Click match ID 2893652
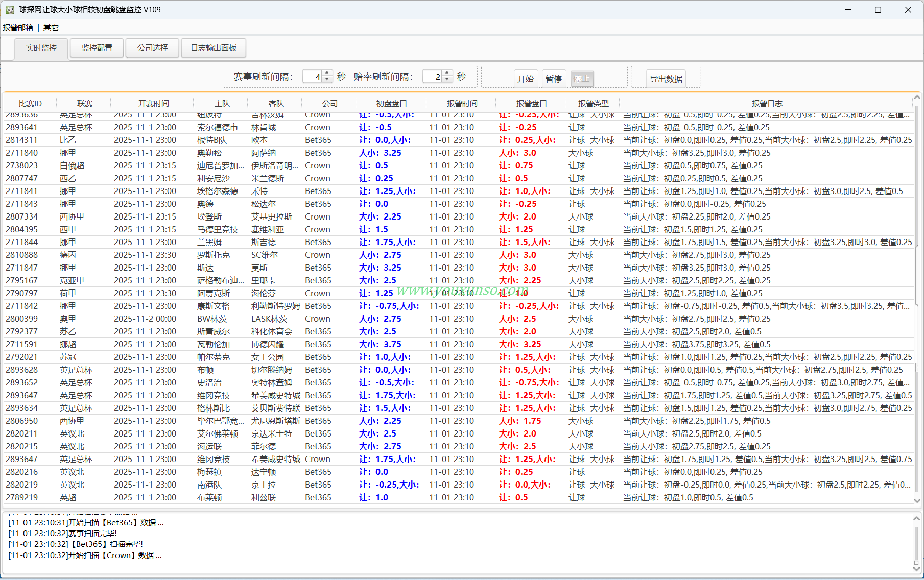Image resolution: width=924 pixels, height=580 pixels. coord(21,383)
